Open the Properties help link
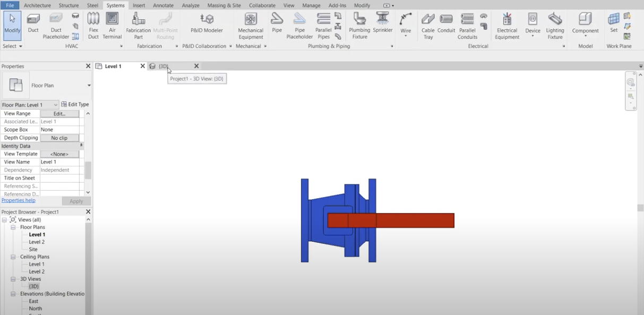Image resolution: width=644 pixels, height=315 pixels. pos(19,201)
